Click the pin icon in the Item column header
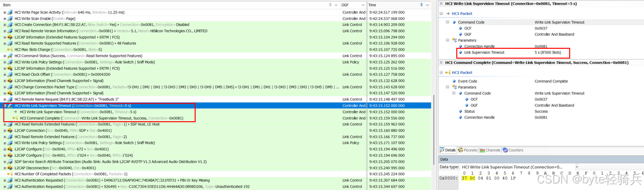Viewport: 644px width, 190px height. point(331,5)
